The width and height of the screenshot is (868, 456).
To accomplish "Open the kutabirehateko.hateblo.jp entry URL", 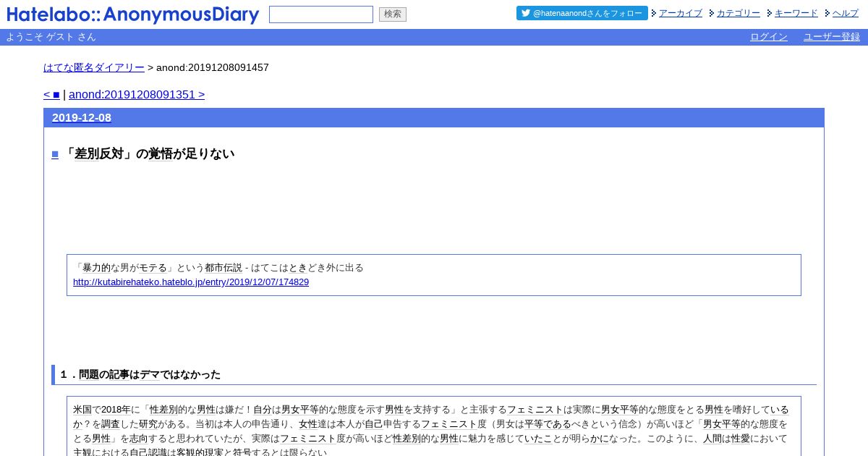I will (x=191, y=282).
